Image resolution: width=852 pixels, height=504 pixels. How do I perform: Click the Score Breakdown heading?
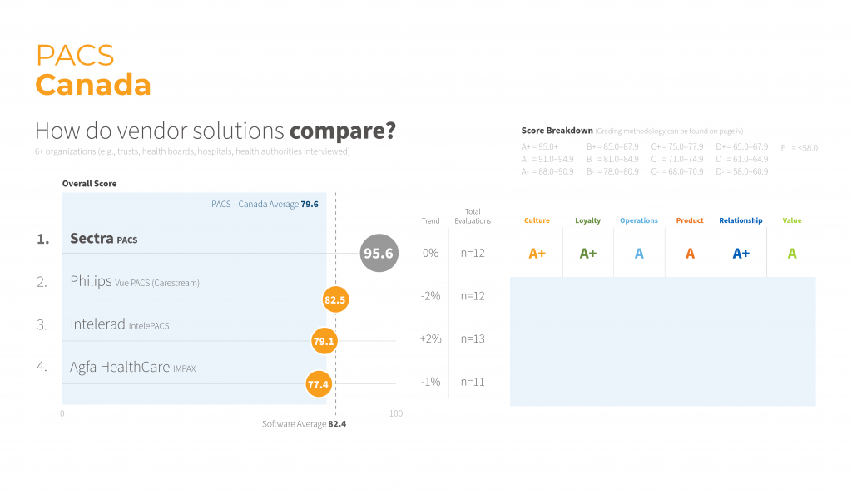557,131
